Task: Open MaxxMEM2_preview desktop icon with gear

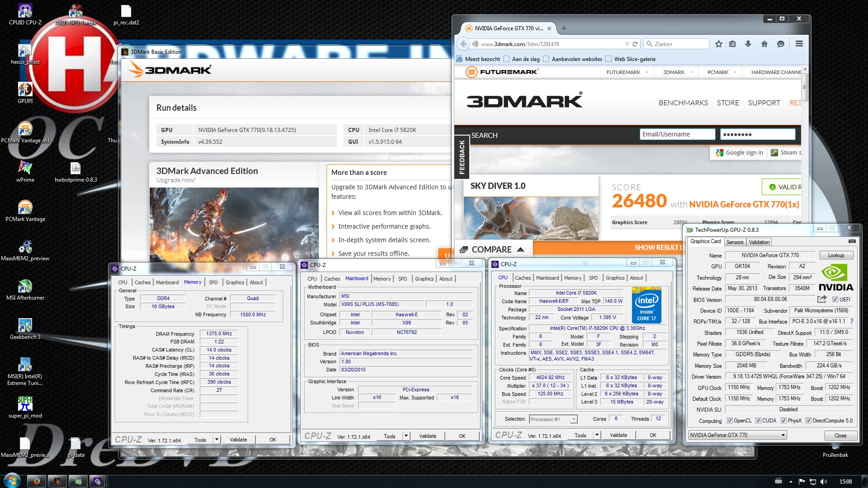Action: coord(25,250)
